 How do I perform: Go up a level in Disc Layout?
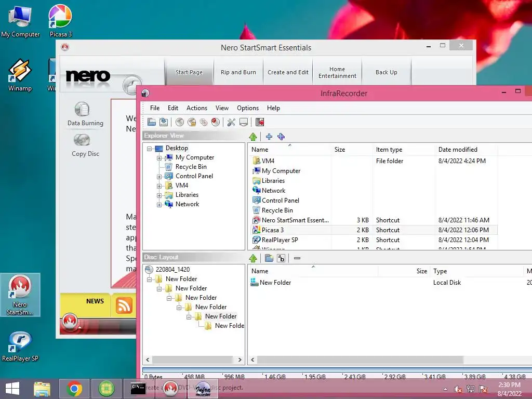click(253, 258)
